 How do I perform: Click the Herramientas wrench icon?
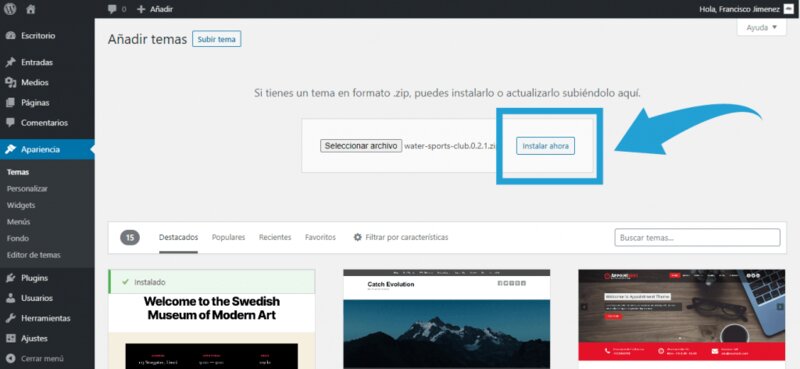10,318
